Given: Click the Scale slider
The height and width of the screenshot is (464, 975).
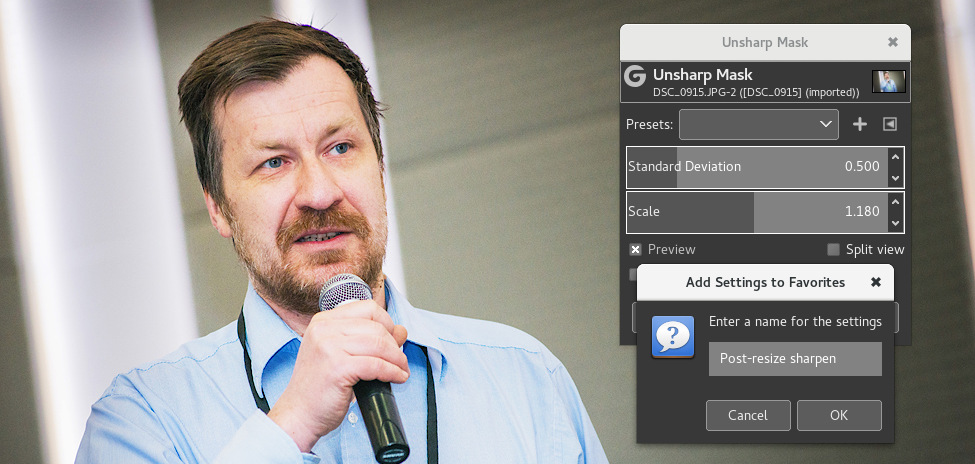Looking at the screenshot, I should [757, 211].
